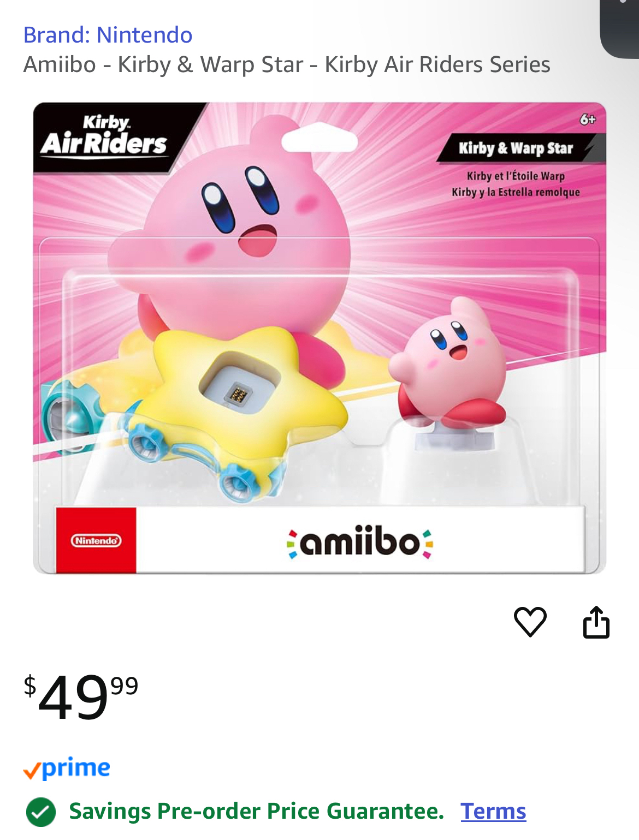Open the Terms link

tap(493, 811)
